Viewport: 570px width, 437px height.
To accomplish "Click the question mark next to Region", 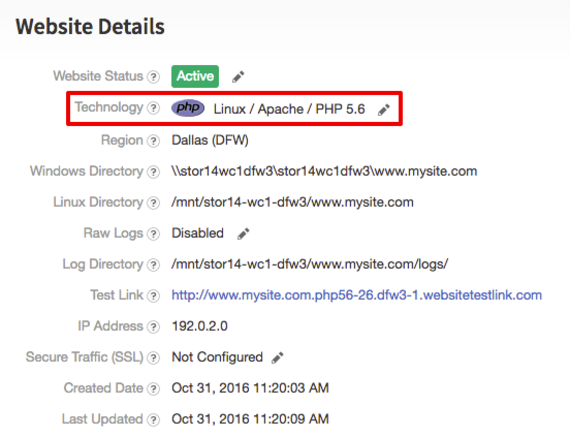I will [x=153, y=141].
